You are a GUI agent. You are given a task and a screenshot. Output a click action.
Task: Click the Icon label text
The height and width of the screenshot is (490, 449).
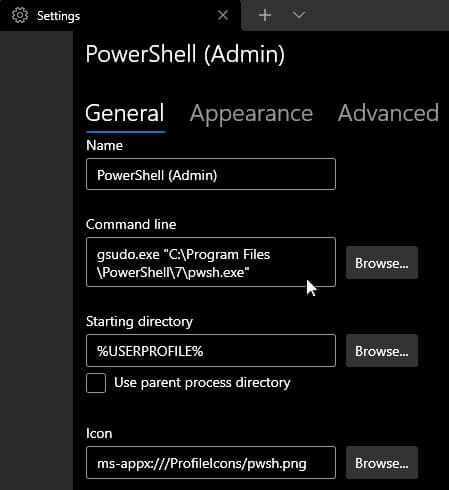(x=99, y=434)
